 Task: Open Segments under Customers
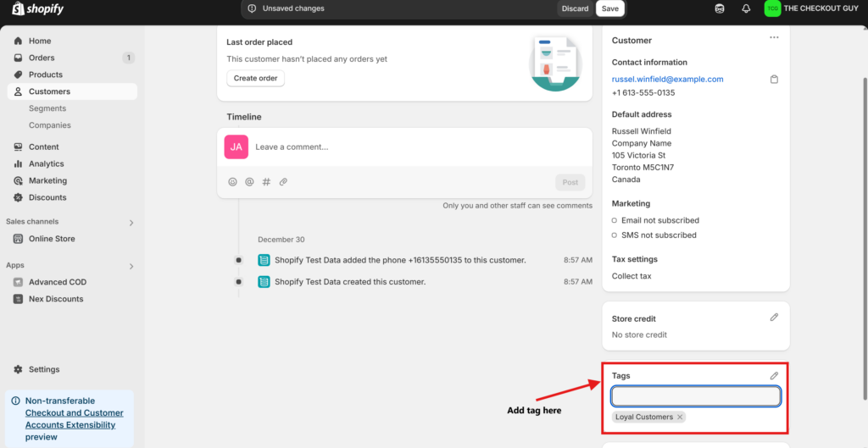coord(47,108)
